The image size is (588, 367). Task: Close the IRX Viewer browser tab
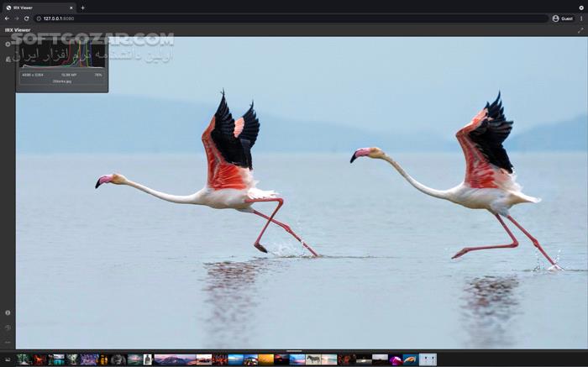[x=71, y=8]
